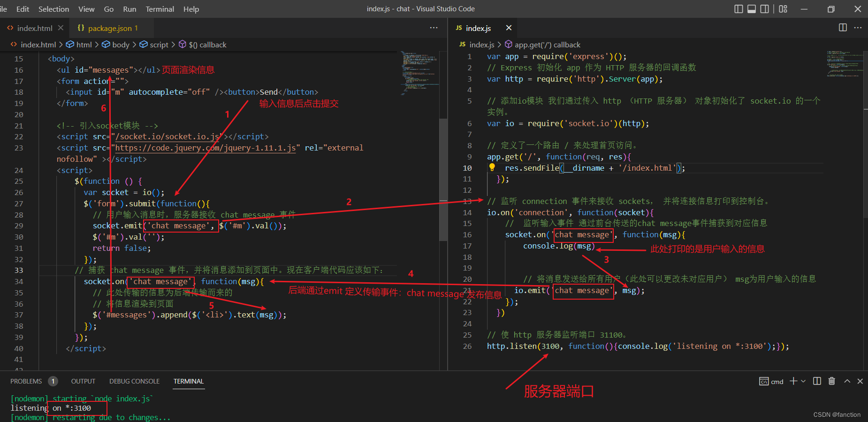Click http.listen line 26 in index.js
Image resolution: width=868 pixels, height=422 pixels.
[638, 346]
